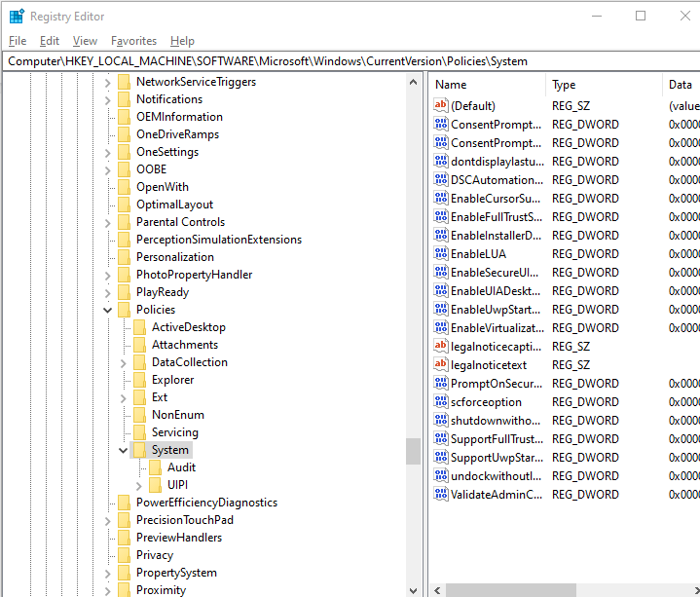Click the legalnoticecapti... string icon
700x597 pixels.
pos(441,346)
